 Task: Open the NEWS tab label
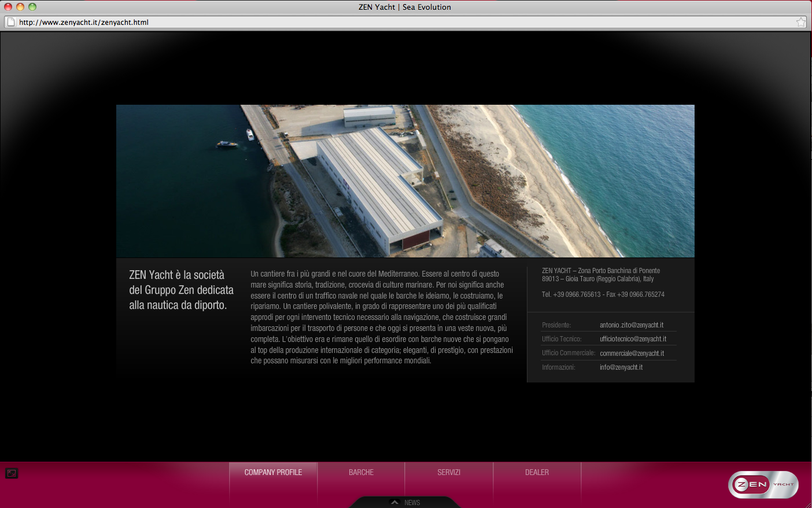tap(412, 502)
